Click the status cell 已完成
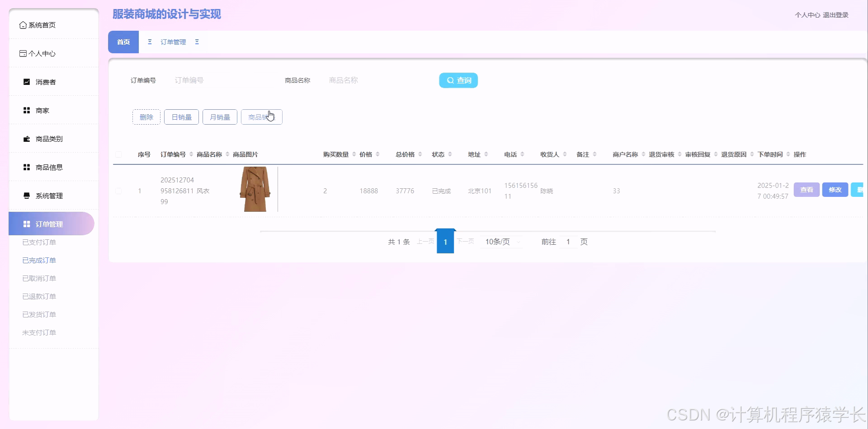This screenshot has height=429, width=868. pos(441,191)
